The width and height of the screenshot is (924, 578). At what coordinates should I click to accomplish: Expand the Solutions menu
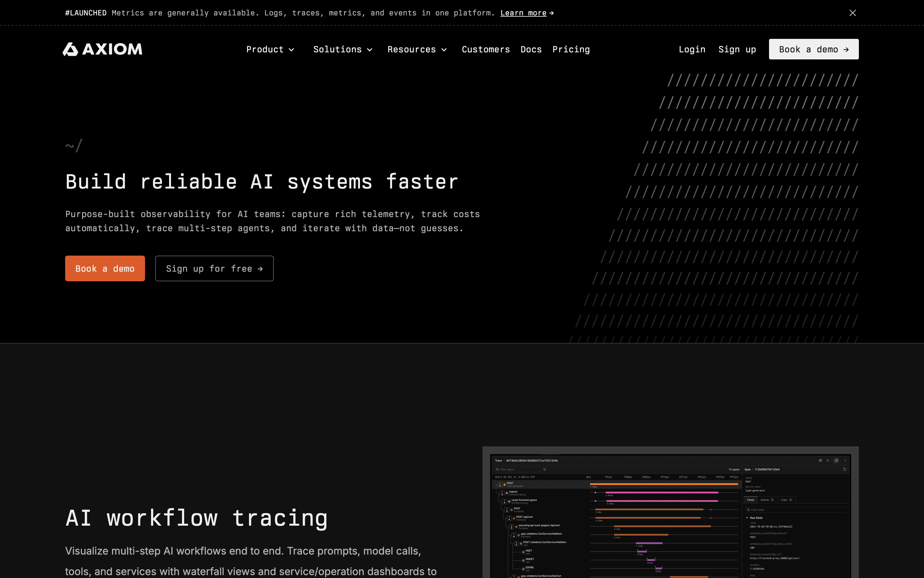point(343,49)
